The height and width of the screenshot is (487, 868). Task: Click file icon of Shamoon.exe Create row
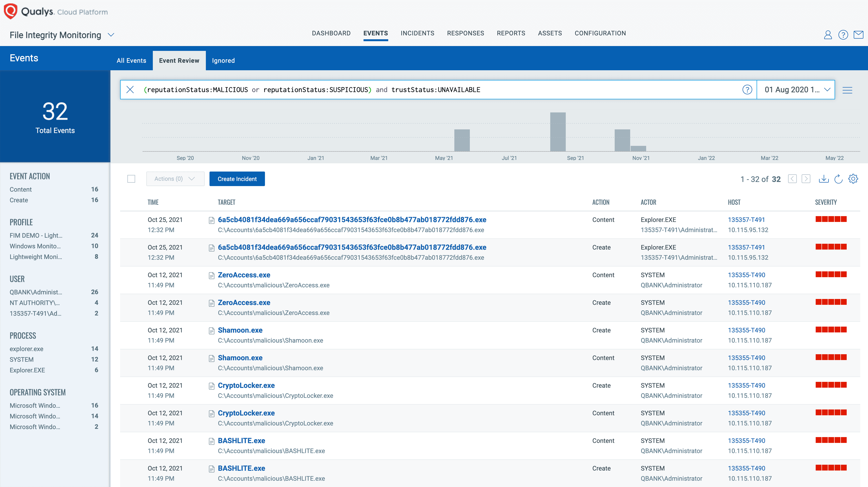point(212,331)
